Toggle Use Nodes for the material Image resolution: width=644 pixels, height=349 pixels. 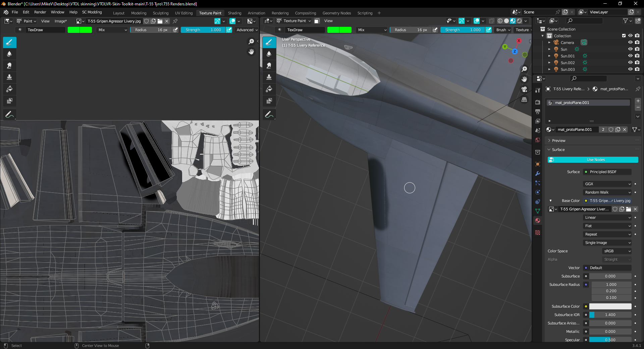(x=593, y=160)
